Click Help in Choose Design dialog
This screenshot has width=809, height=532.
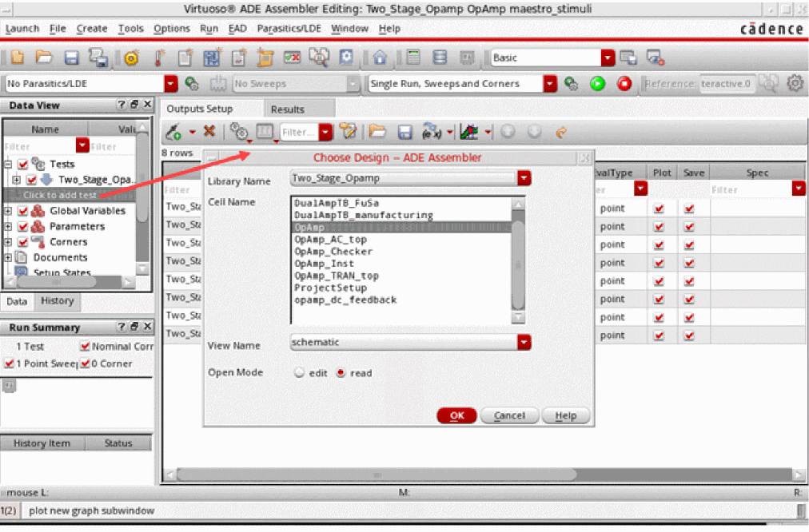566,415
